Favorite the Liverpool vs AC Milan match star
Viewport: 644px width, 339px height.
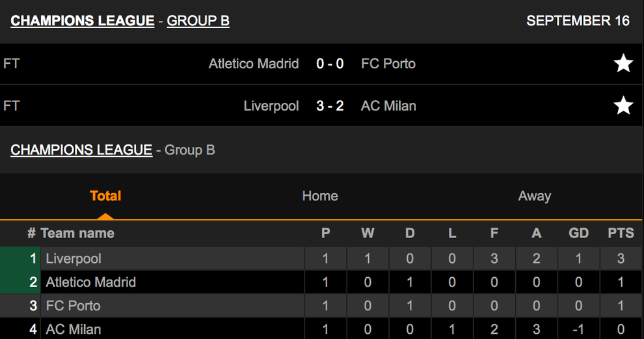tap(623, 105)
